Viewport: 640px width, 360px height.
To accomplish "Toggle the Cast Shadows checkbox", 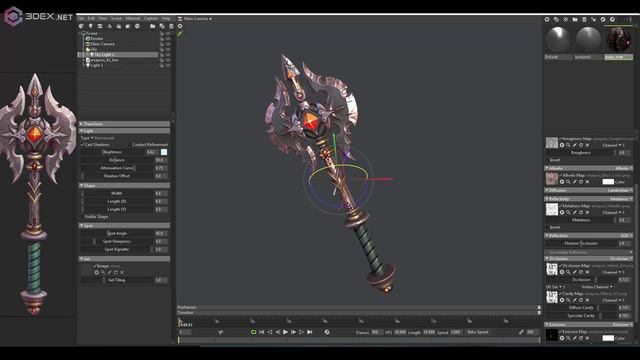I will (x=82, y=144).
